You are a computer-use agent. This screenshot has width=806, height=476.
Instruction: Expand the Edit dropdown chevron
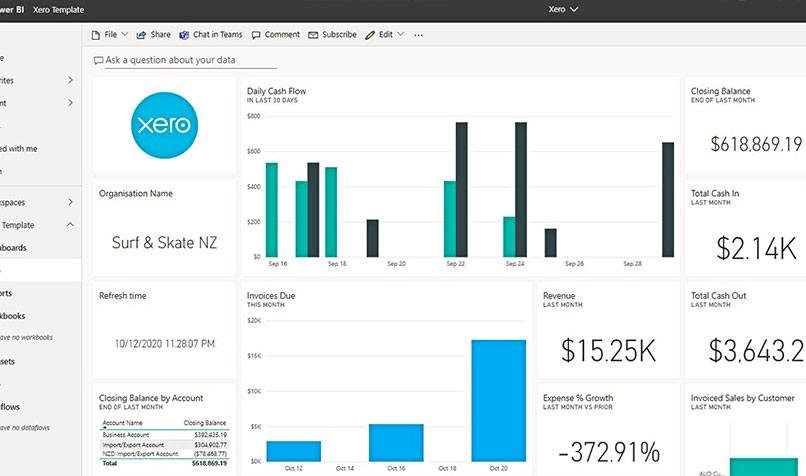400,34
